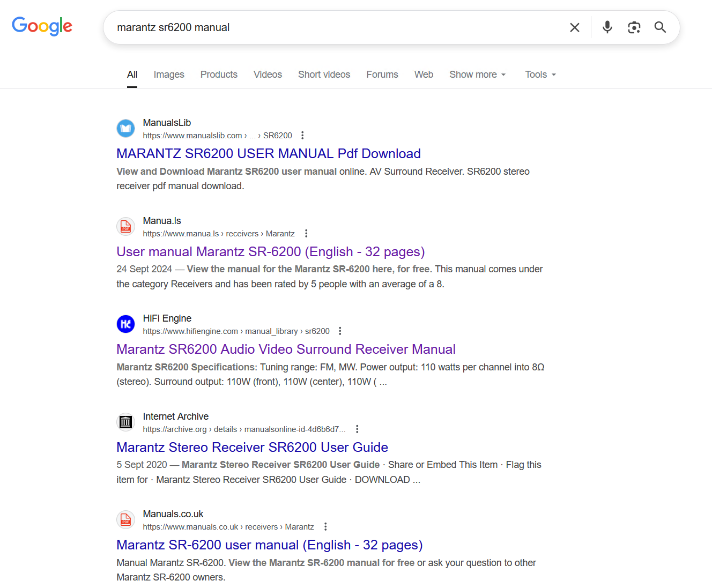Click the manua.ls receivers Marantz breadcrumb

click(219, 234)
